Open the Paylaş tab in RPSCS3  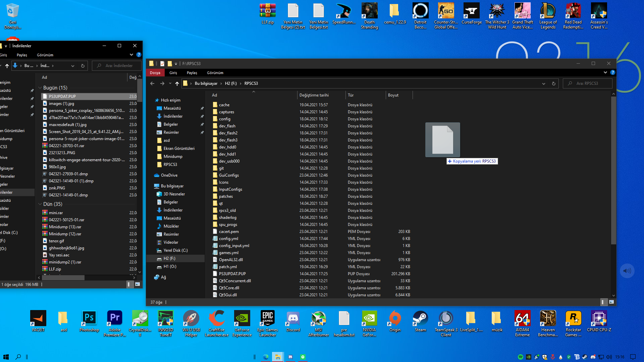(x=192, y=73)
